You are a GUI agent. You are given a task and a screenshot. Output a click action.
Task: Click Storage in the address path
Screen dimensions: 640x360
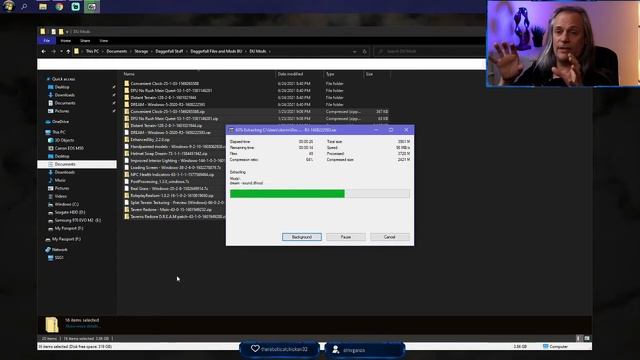point(141,51)
